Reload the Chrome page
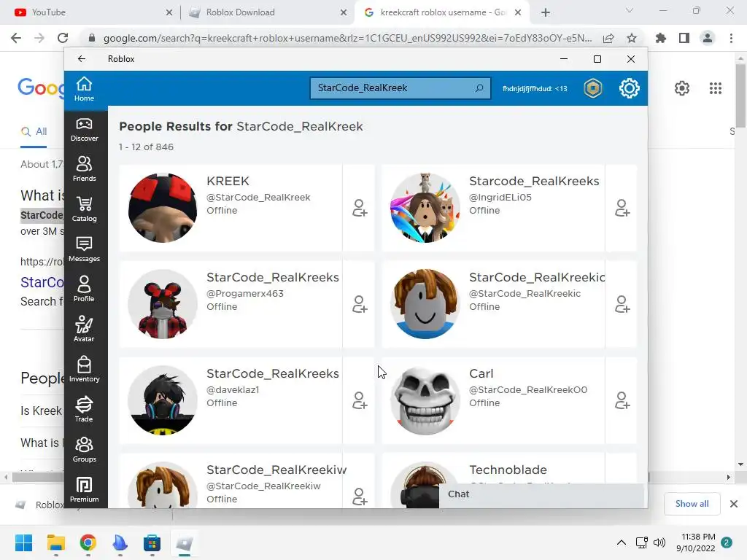The image size is (747, 560). (63, 38)
